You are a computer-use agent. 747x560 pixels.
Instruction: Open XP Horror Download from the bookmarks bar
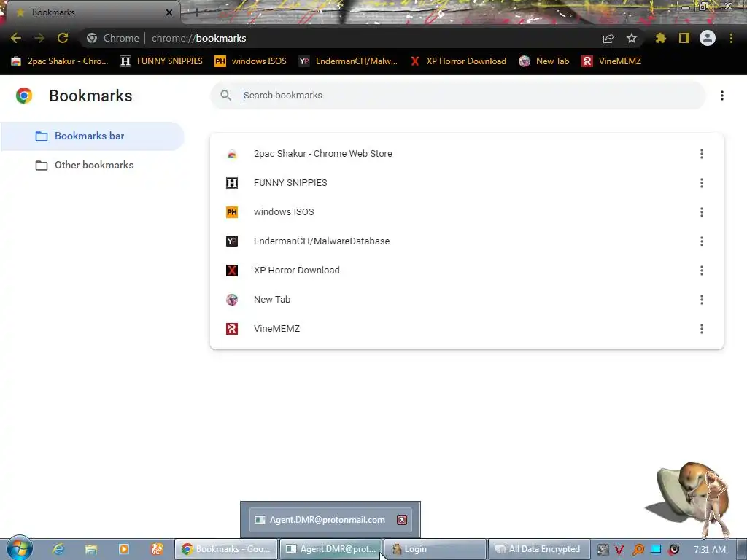tap(458, 61)
